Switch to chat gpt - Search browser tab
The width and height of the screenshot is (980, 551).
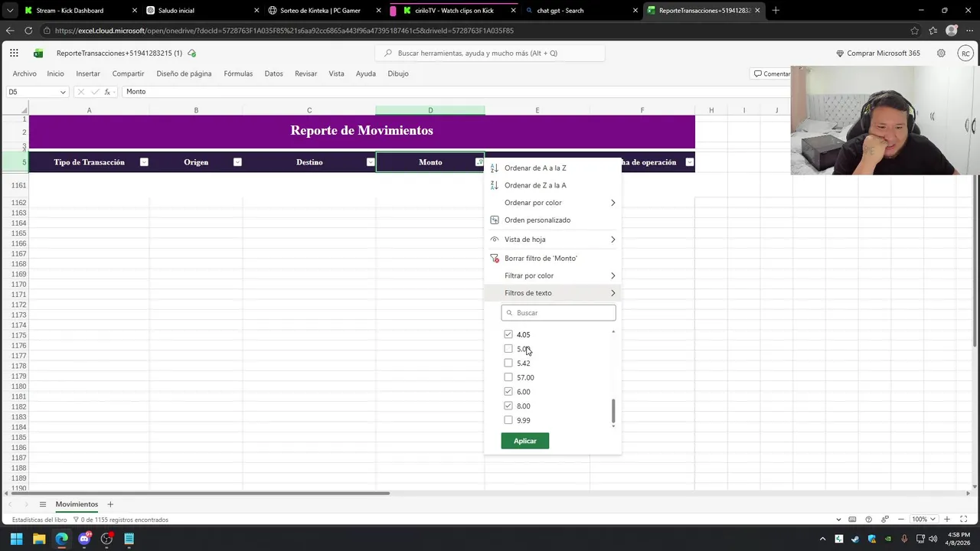[582, 11]
